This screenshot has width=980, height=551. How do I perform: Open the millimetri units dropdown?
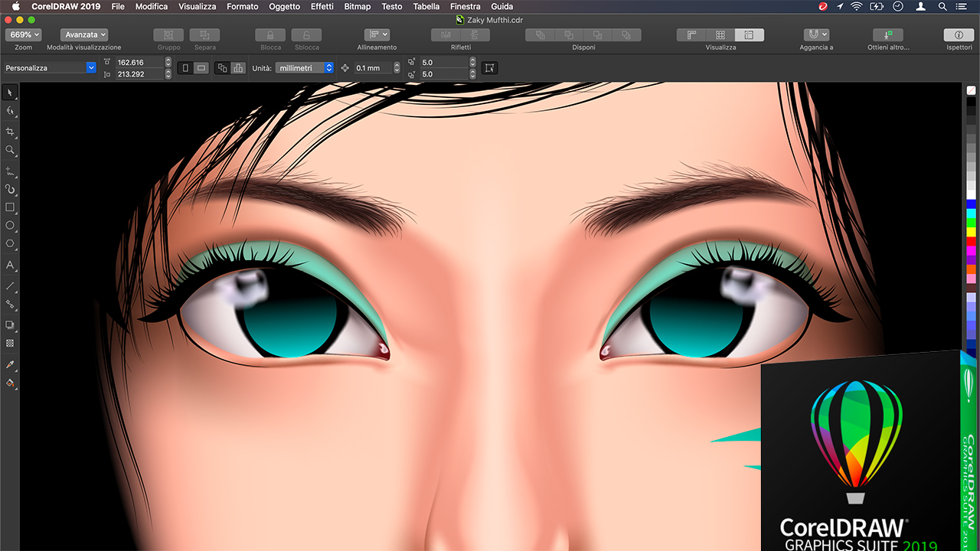[304, 68]
